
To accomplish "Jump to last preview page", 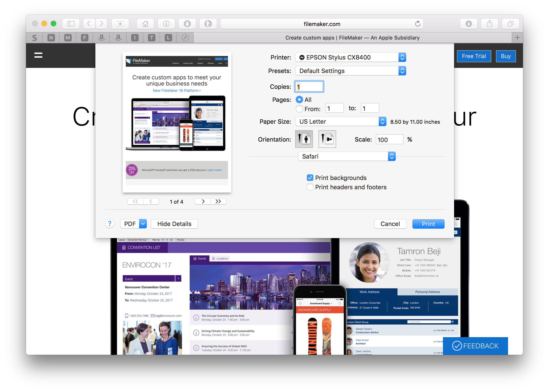I will click(x=218, y=202).
